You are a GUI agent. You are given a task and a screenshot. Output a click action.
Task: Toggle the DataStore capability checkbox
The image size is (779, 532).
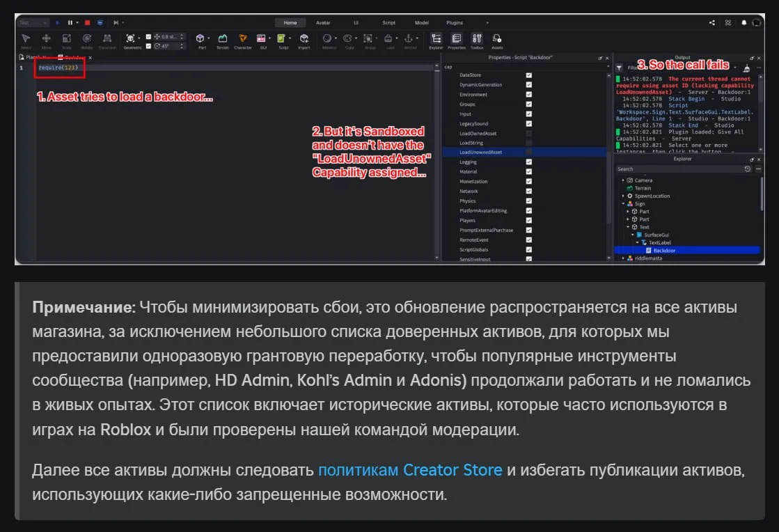tap(528, 75)
